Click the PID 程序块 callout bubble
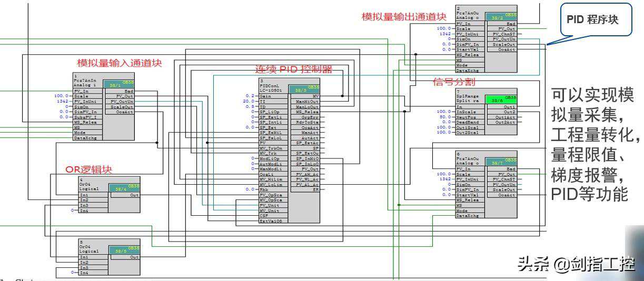The width and height of the screenshot is (644, 281). pos(592,20)
